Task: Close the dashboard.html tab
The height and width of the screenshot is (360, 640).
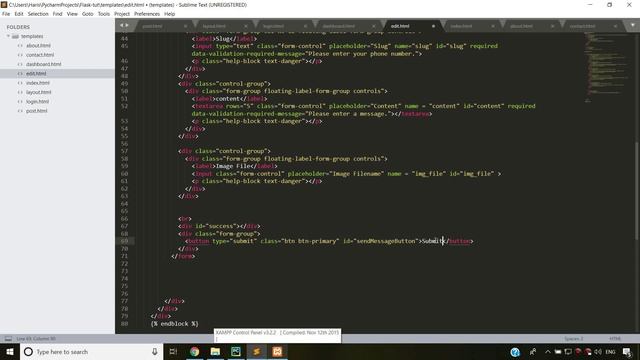Action: pos(373,26)
